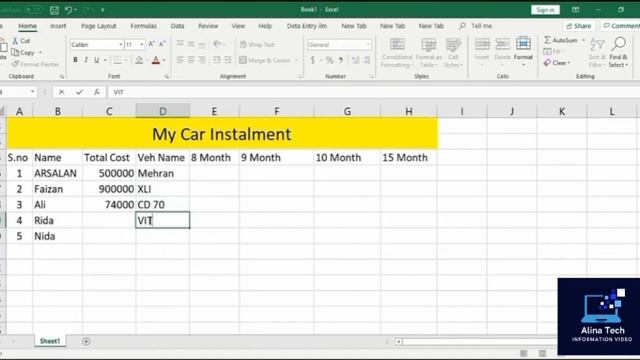Click the Insert Function fx icon
The image size is (640, 360).
(x=97, y=92)
